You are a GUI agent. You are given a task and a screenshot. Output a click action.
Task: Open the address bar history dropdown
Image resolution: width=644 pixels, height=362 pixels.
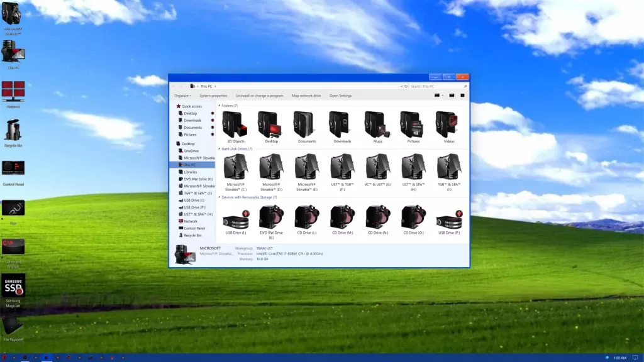(401, 86)
